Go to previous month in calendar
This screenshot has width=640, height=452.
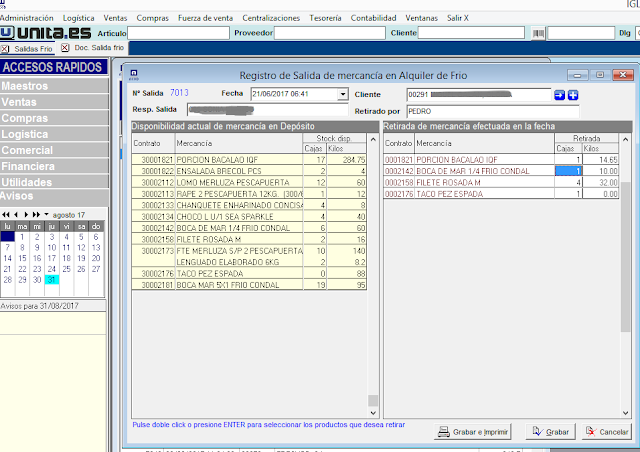point(17,215)
